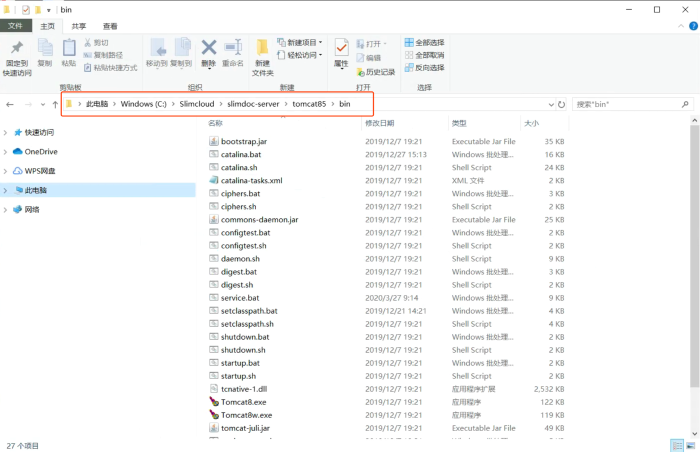
Task: Open the Easy access dropdown
Action: tap(300, 55)
